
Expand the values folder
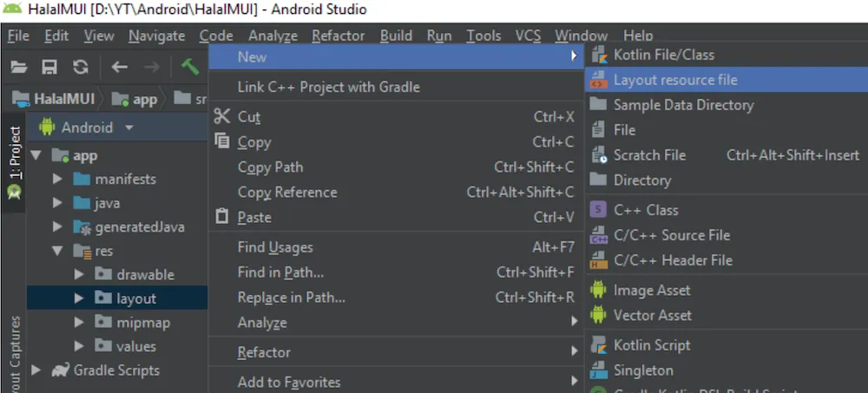pyautogui.click(x=79, y=346)
